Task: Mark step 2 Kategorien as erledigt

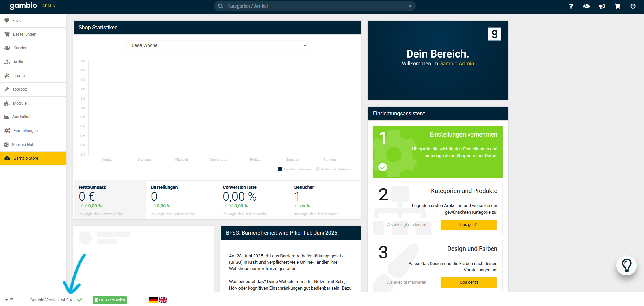Action: (406, 225)
